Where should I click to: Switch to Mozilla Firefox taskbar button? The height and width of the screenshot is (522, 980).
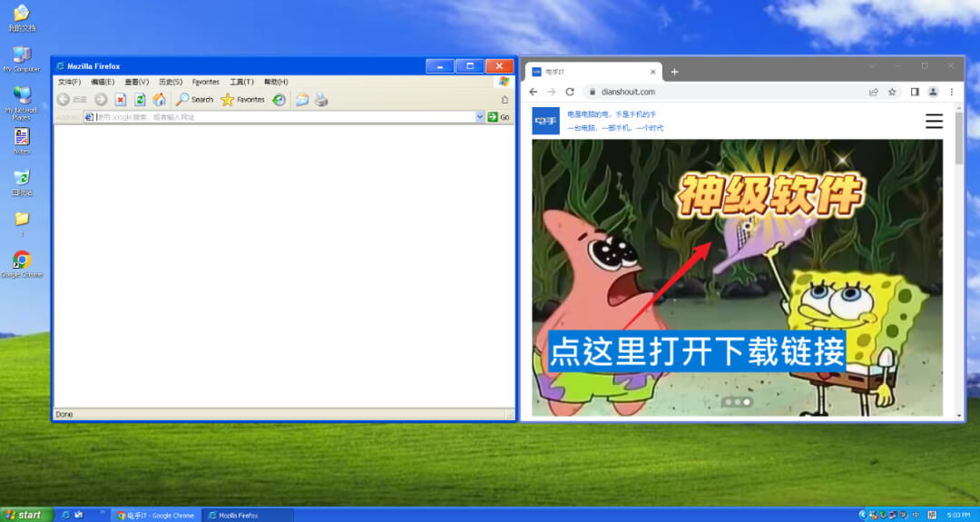pos(249,515)
